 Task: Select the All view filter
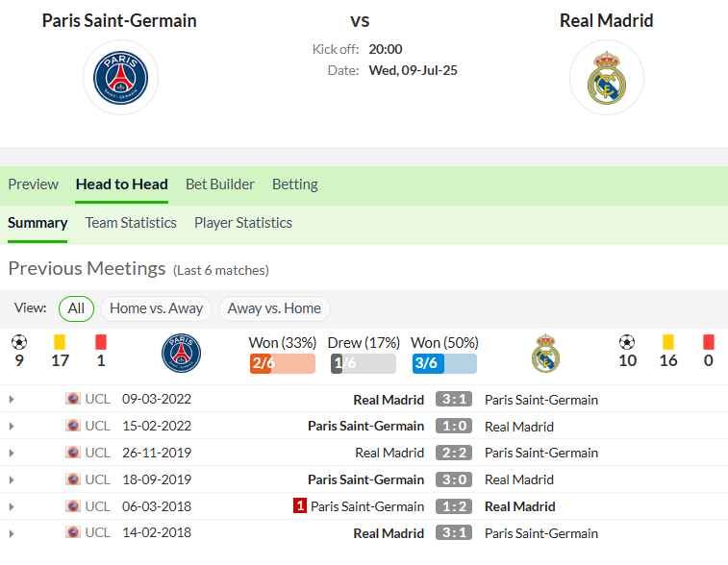[x=76, y=308]
